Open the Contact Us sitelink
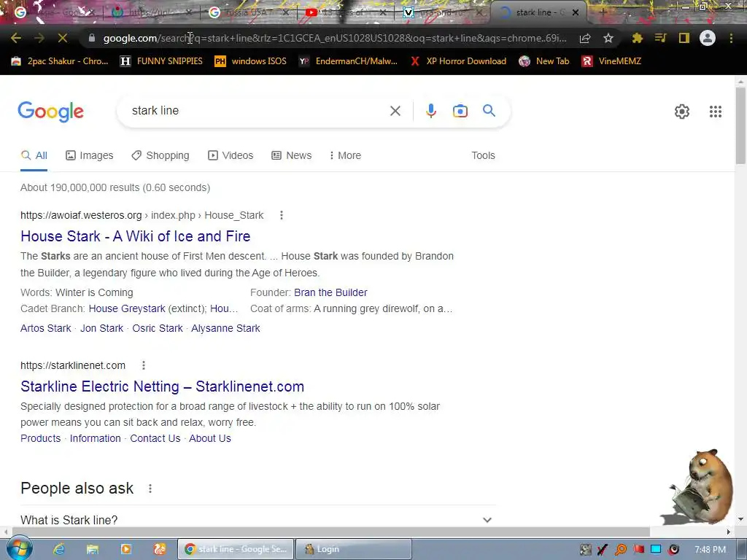Image resolution: width=747 pixels, height=560 pixels. [155, 438]
